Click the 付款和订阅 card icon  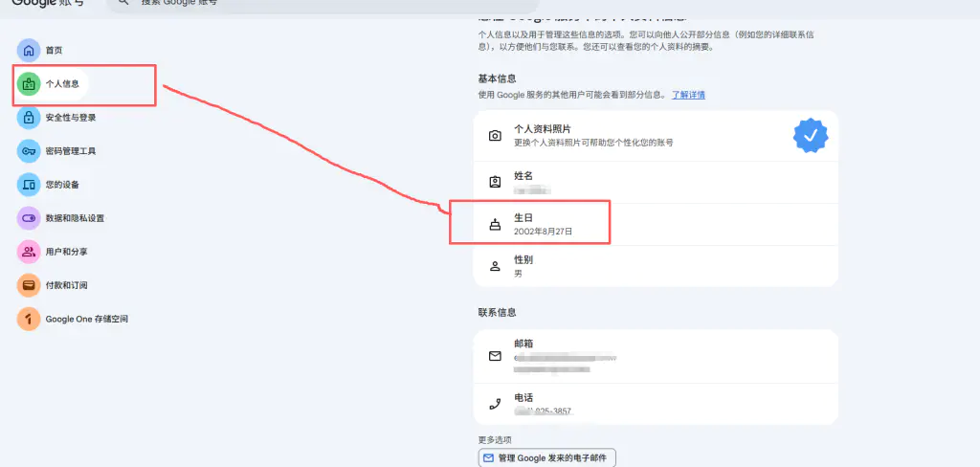(29, 285)
